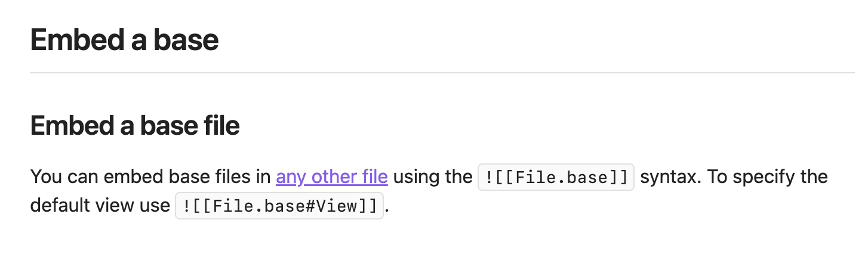Image resolution: width=868 pixels, height=260 pixels.
Task: Click the word "in" before the link
Action: pyautogui.click(x=264, y=177)
